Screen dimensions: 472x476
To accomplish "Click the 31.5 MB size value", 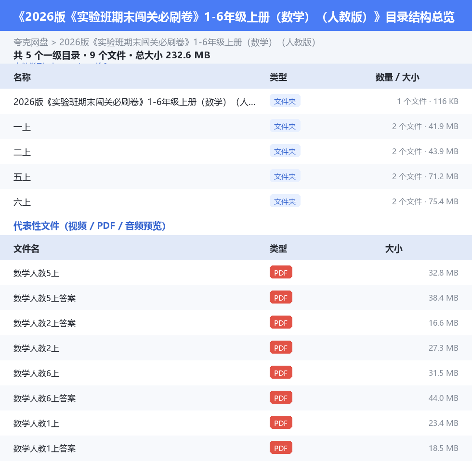I will coord(444,373).
